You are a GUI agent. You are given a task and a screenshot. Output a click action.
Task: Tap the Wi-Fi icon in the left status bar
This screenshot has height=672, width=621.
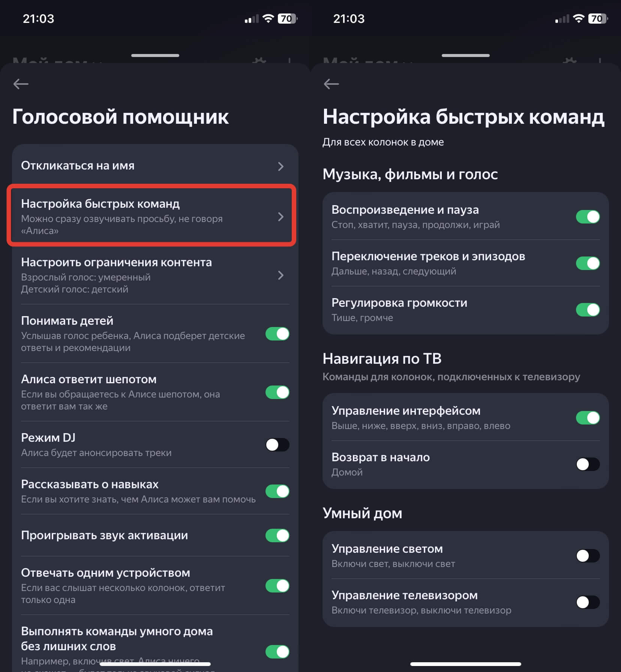coord(268,18)
